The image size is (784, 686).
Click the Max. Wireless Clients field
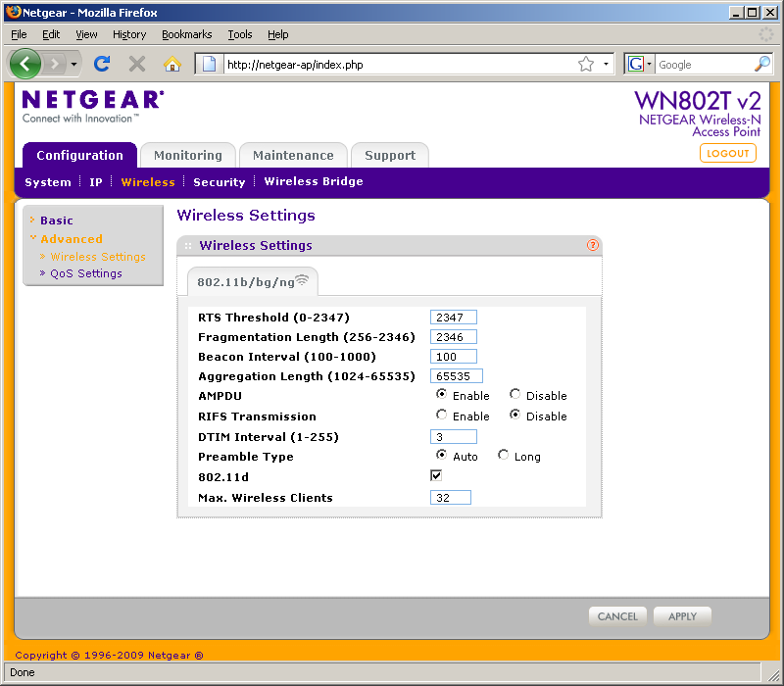(451, 497)
